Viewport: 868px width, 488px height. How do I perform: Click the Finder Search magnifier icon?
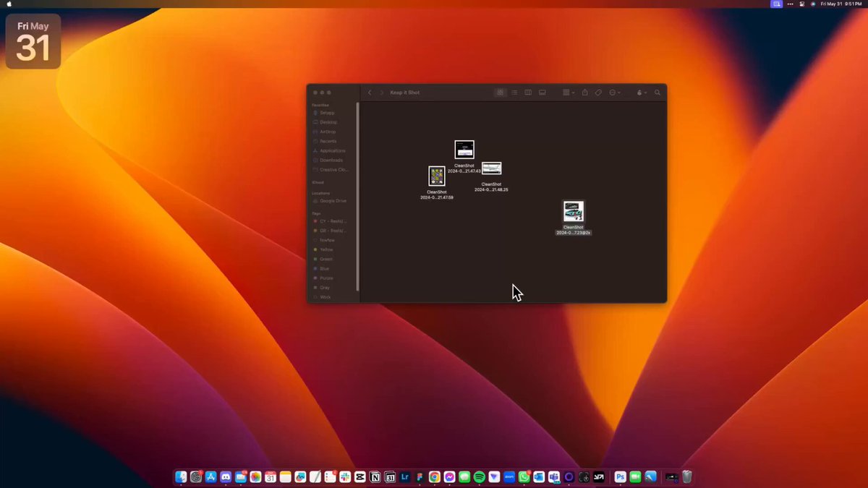(x=658, y=93)
